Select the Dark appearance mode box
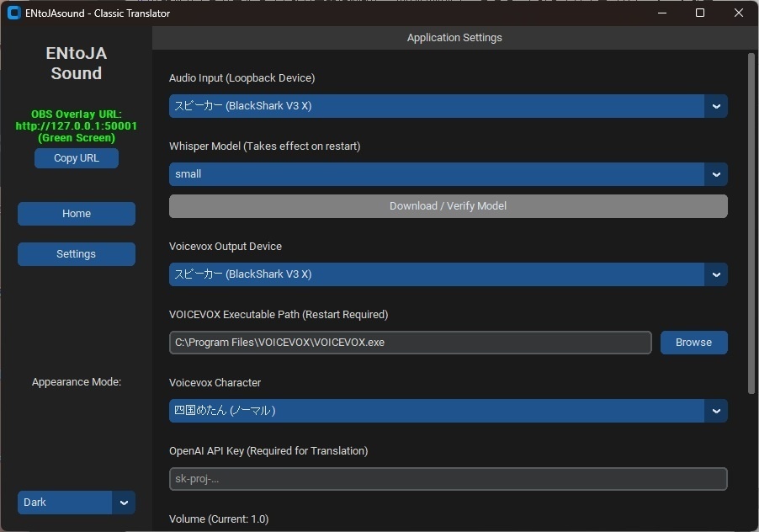The image size is (759, 532). click(x=65, y=503)
